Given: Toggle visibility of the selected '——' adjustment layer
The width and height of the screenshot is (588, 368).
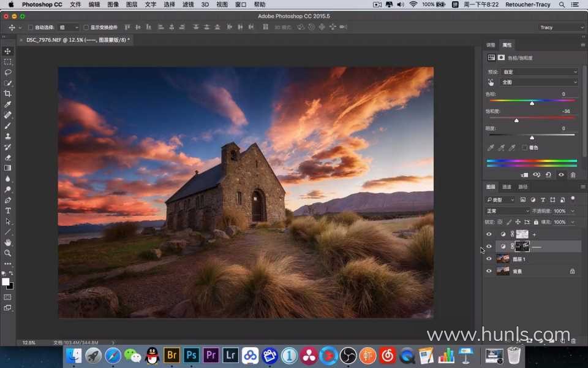Looking at the screenshot, I should point(489,247).
